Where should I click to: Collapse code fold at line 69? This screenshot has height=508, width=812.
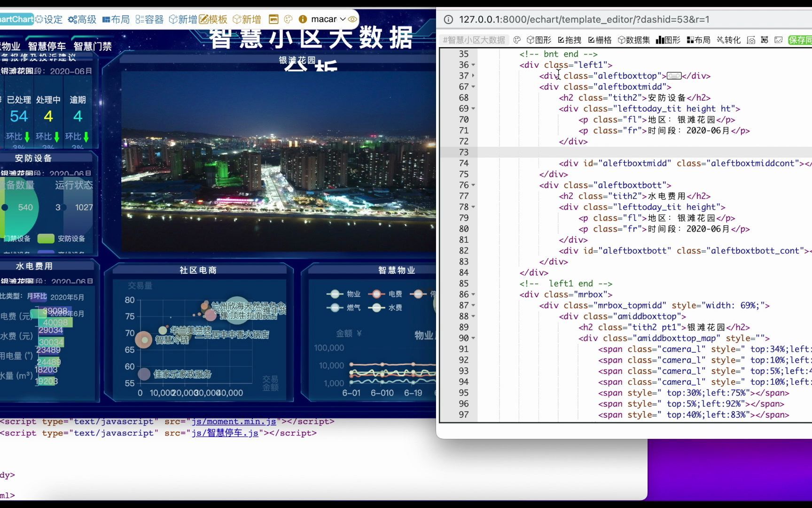pos(473,109)
